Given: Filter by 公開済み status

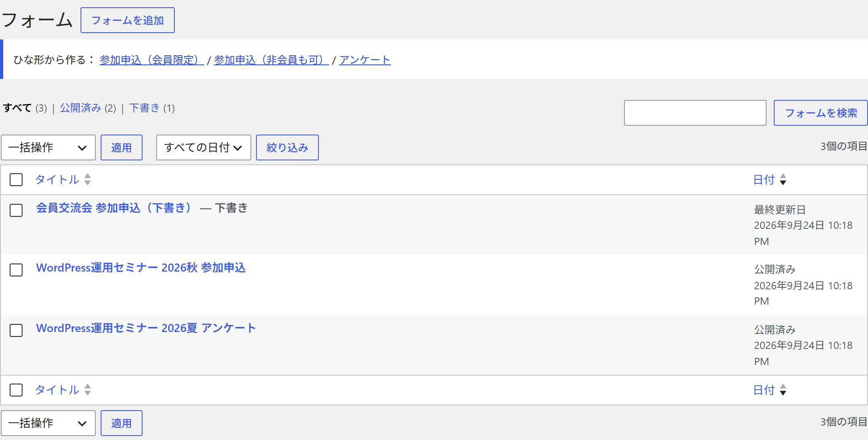Looking at the screenshot, I should [81, 108].
